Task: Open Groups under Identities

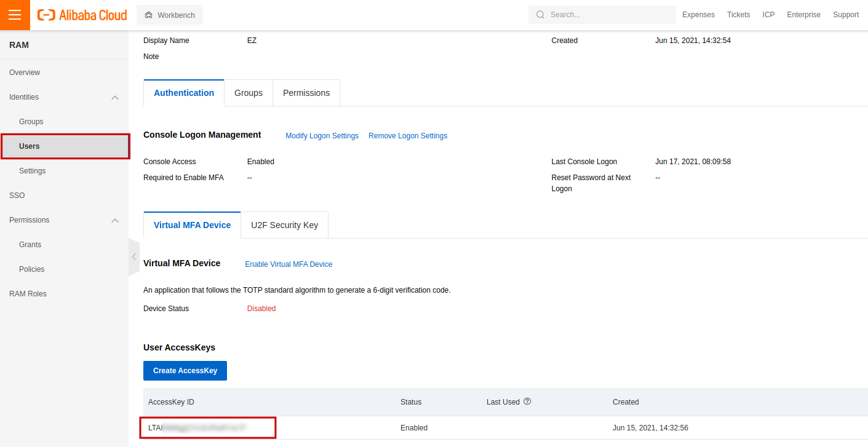Action: [31, 122]
